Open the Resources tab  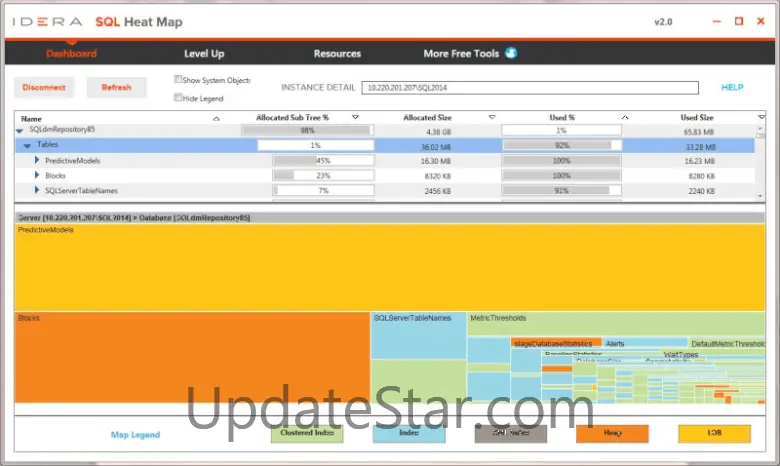[337, 53]
